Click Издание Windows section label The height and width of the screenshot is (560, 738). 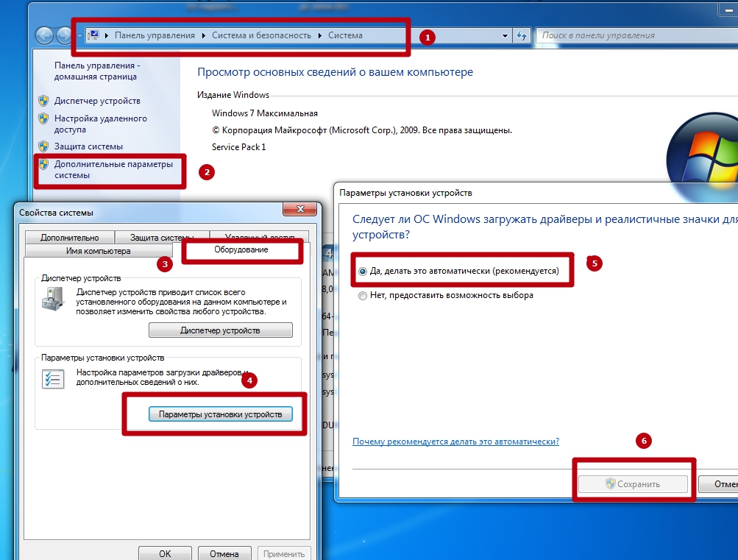pos(233,95)
